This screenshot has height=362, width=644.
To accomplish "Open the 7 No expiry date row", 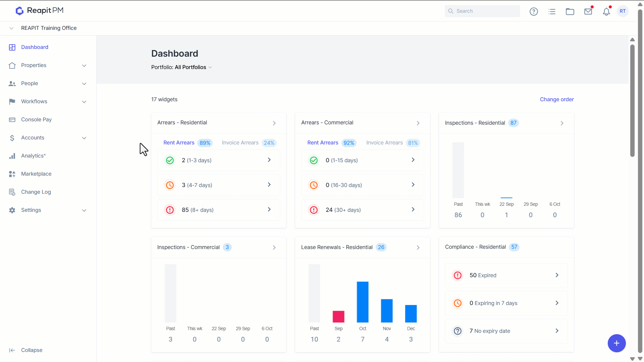I will click(506, 331).
